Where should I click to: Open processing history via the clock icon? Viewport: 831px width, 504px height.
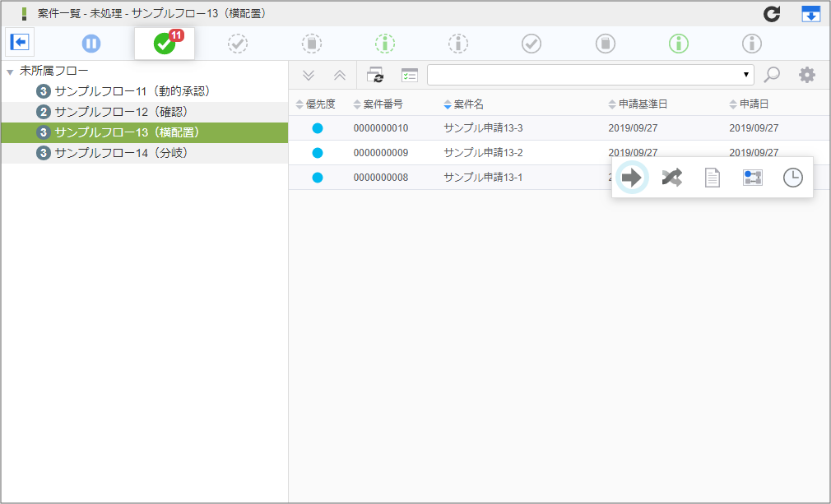pos(792,177)
